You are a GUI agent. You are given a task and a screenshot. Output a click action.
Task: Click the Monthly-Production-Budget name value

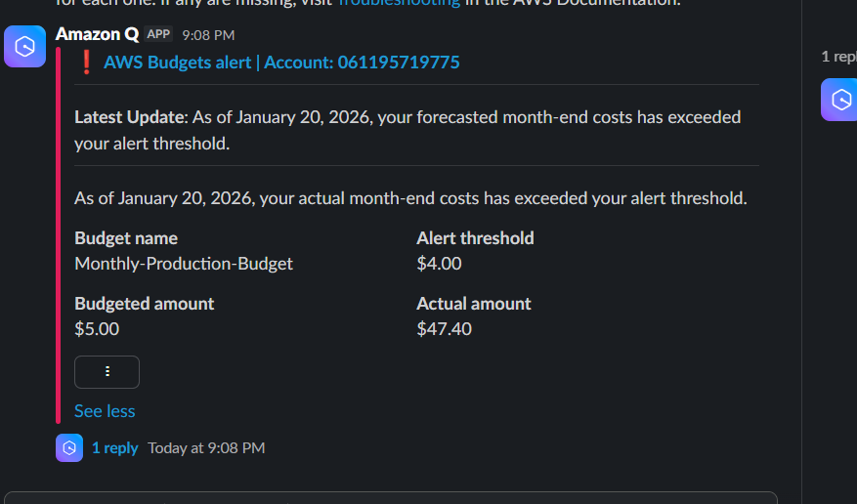pyautogui.click(x=184, y=264)
